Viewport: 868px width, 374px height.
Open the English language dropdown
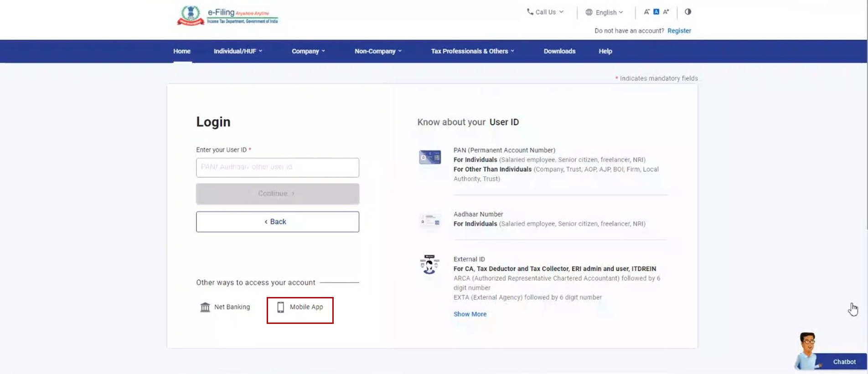604,12
